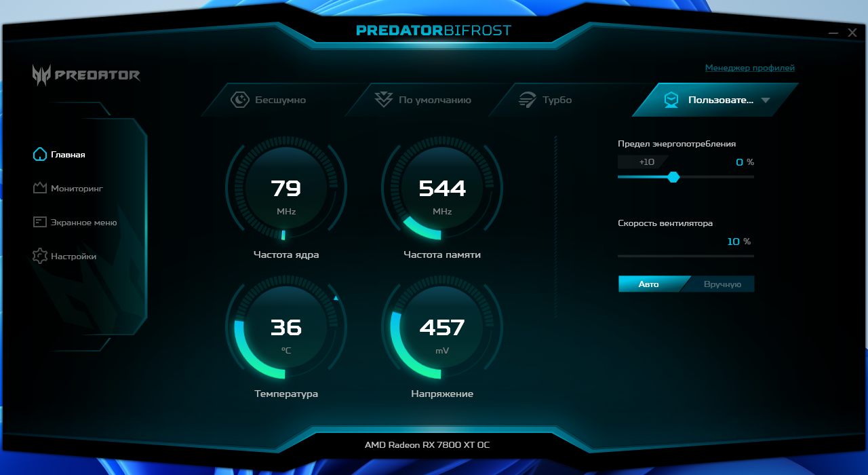Open the Менеджер профилей link
This screenshot has height=475, width=868.
[750, 68]
